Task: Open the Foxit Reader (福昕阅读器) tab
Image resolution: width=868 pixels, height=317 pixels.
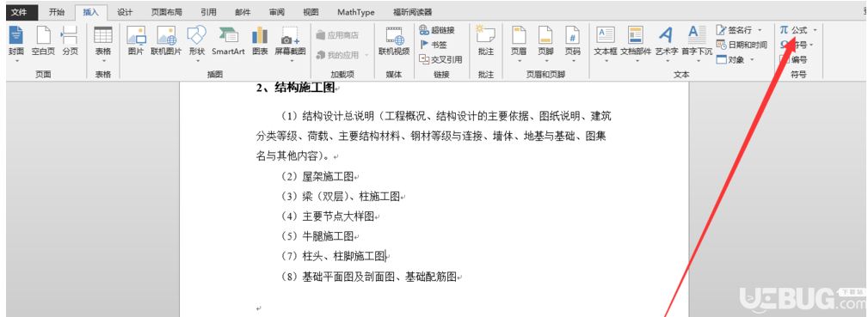Action: pyautogui.click(x=412, y=12)
